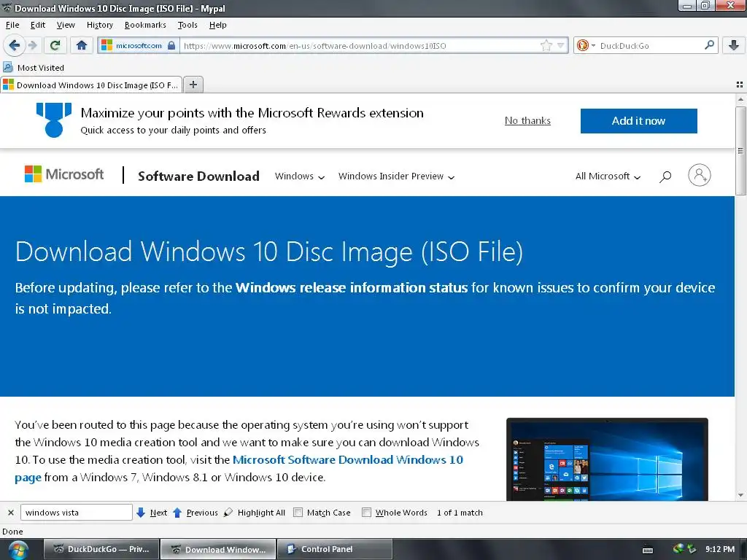The width and height of the screenshot is (747, 560).
Task: Expand the Windows dropdown in site navigation
Action: point(300,176)
